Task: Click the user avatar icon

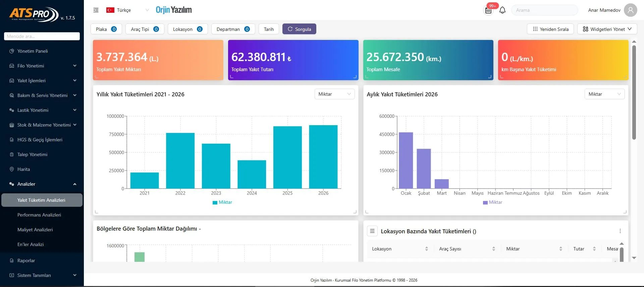Action: click(x=630, y=10)
